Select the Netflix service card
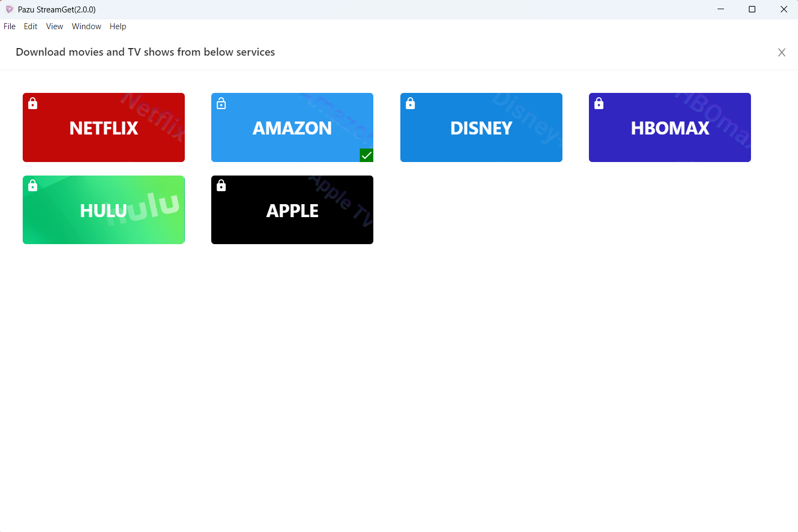This screenshot has width=798, height=532. point(104,127)
